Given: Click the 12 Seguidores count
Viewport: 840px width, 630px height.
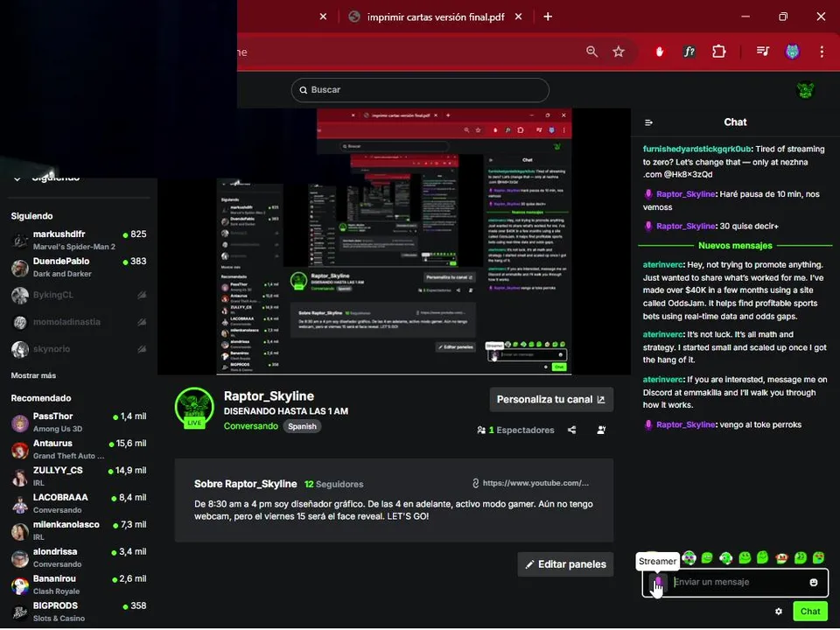Looking at the screenshot, I should [333, 485].
